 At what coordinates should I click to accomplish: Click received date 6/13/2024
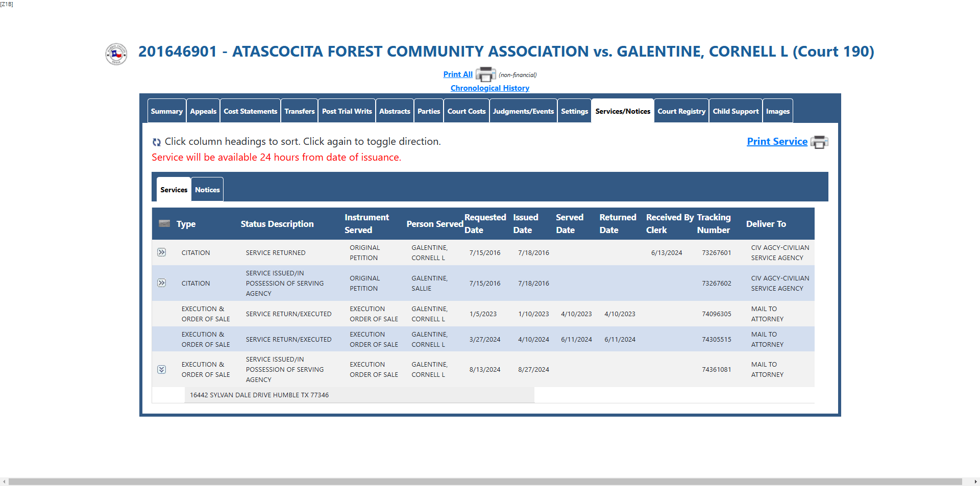667,253
